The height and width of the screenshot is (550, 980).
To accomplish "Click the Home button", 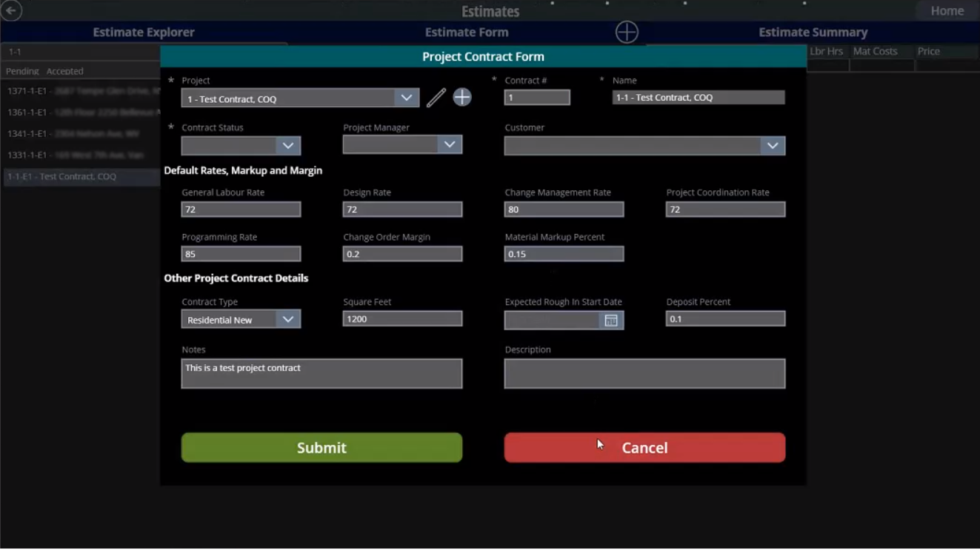I will click(x=947, y=10).
